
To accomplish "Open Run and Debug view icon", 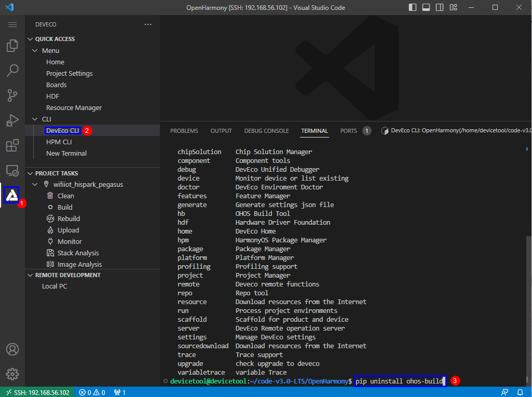I will click(12, 120).
